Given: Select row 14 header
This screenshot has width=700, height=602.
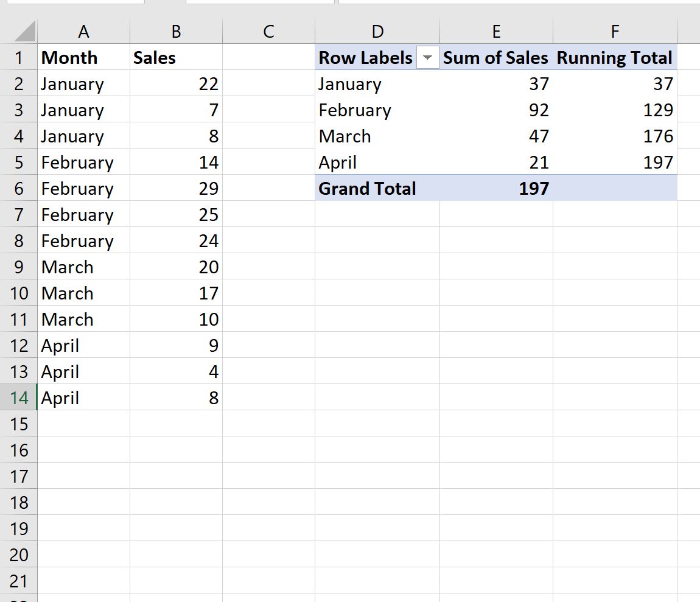Looking at the screenshot, I should tap(19, 398).
